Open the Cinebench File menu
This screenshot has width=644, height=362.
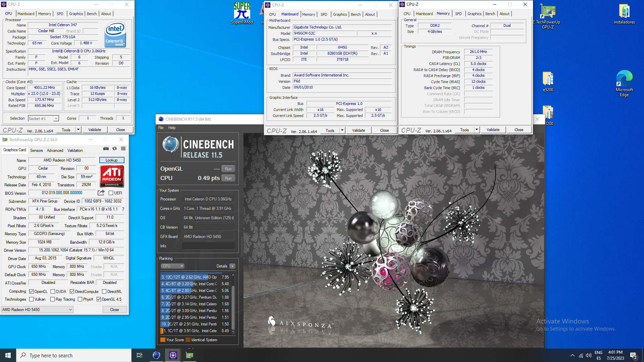pyautogui.click(x=161, y=128)
